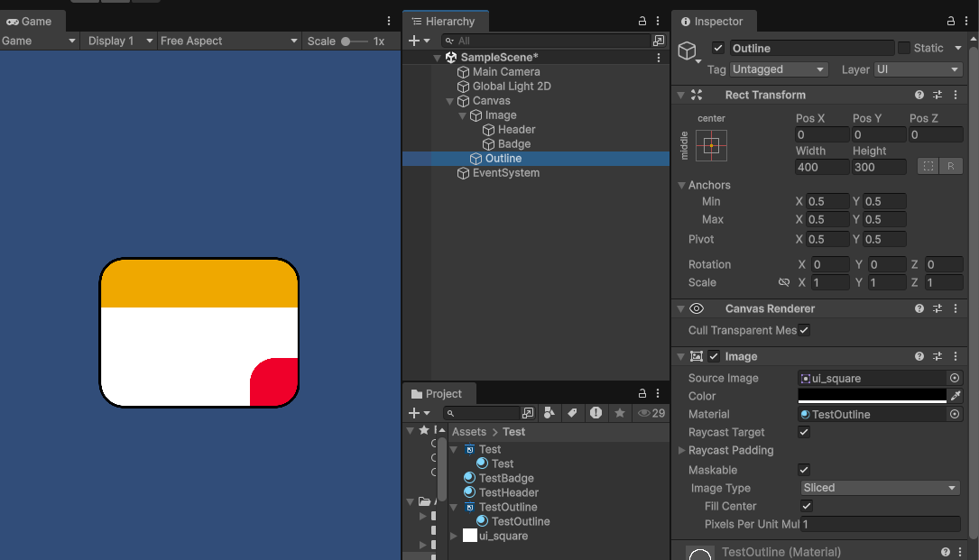The height and width of the screenshot is (560, 979).
Task: Open the Layer dropdown showing UI
Action: 918,69
